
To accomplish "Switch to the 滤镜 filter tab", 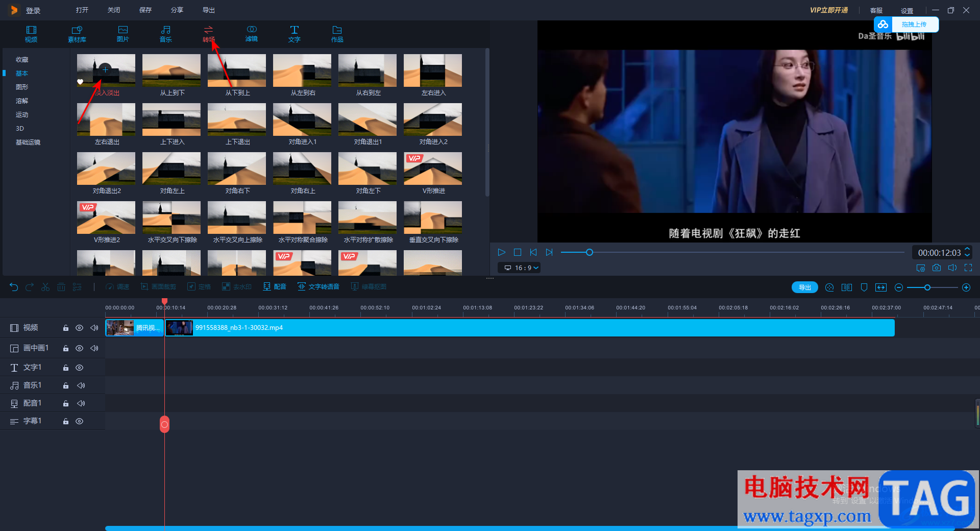I will [251, 34].
